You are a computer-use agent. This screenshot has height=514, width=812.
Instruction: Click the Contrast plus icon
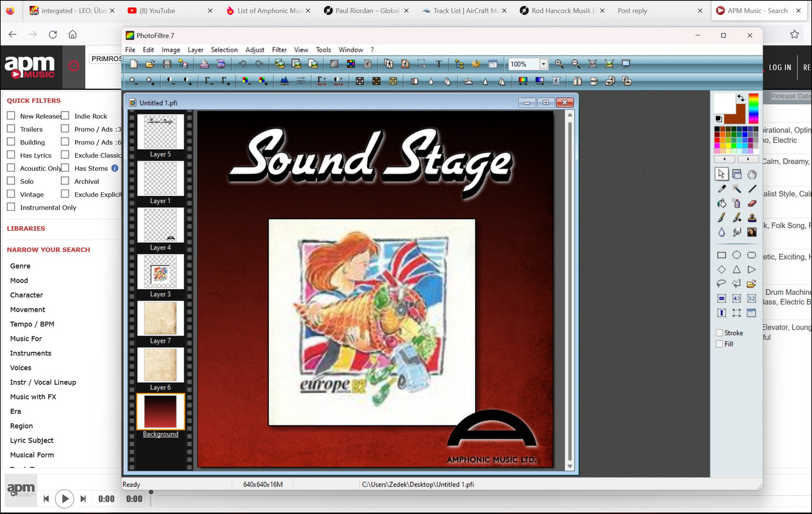[x=188, y=81]
